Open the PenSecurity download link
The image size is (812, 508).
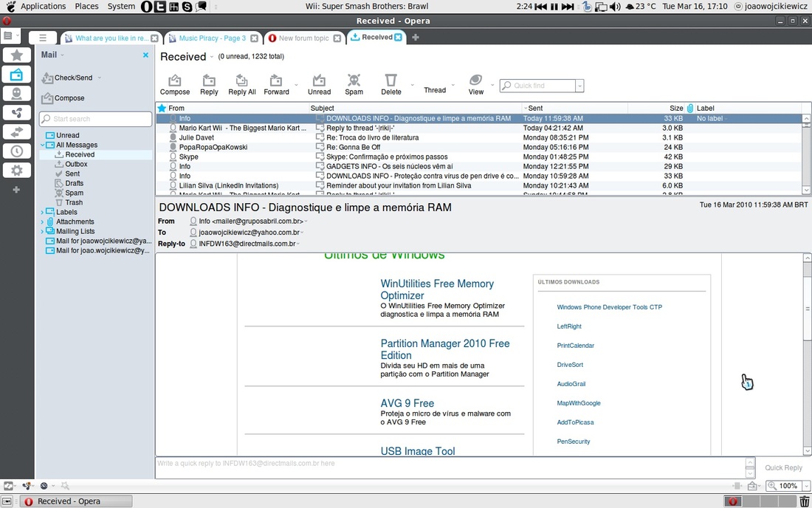tap(574, 442)
